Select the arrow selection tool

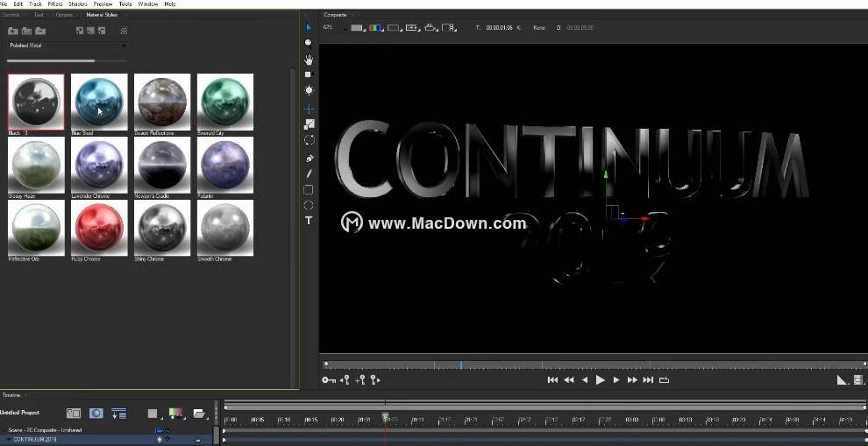click(x=309, y=27)
